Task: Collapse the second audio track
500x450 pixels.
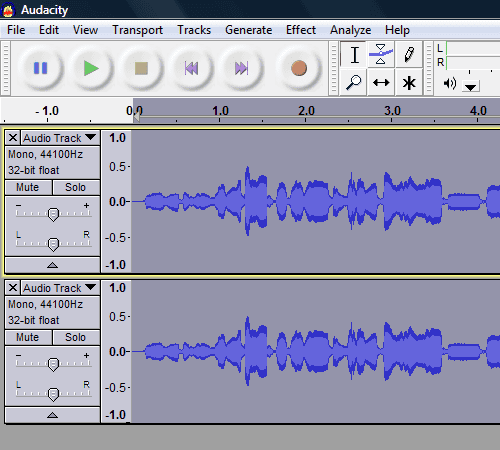Action: (x=52, y=415)
